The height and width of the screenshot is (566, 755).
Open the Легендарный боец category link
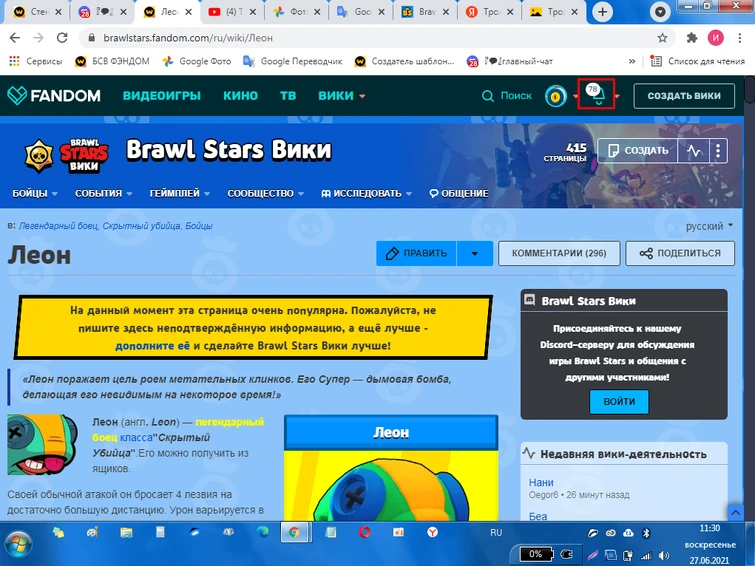tap(58, 226)
